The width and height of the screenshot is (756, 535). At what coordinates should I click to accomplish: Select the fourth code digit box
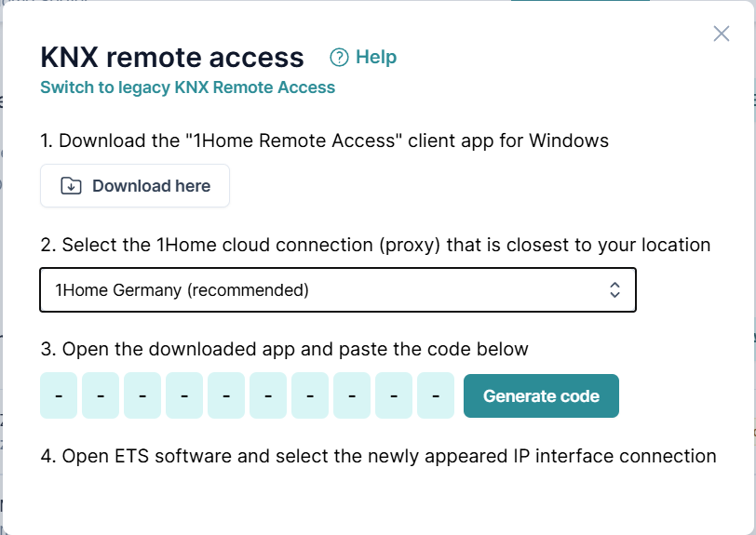184,396
